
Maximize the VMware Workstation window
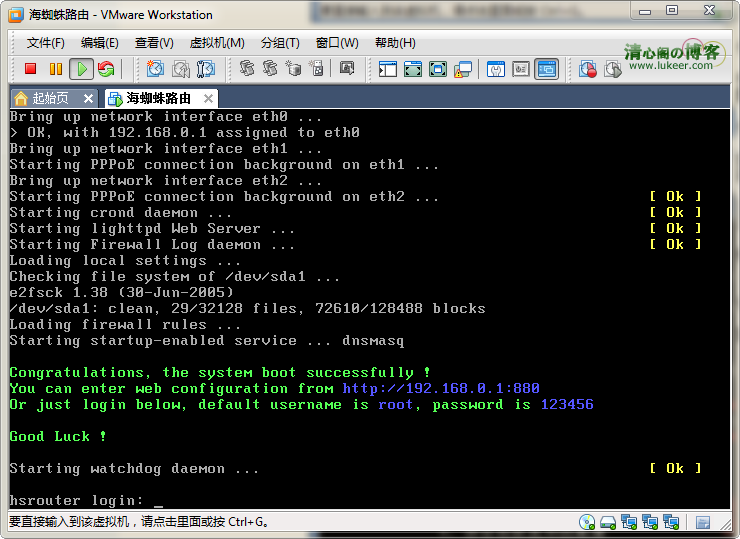[672, 10]
